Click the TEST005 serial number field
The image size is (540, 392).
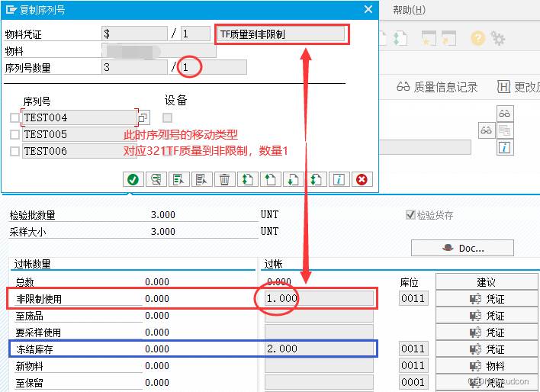[x=79, y=134]
